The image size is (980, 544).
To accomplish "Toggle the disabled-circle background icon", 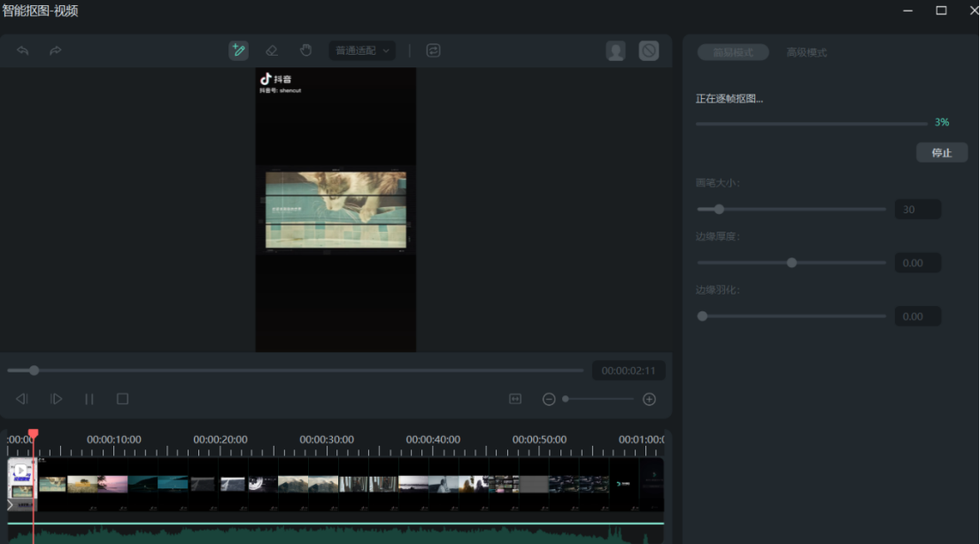I will point(649,51).
